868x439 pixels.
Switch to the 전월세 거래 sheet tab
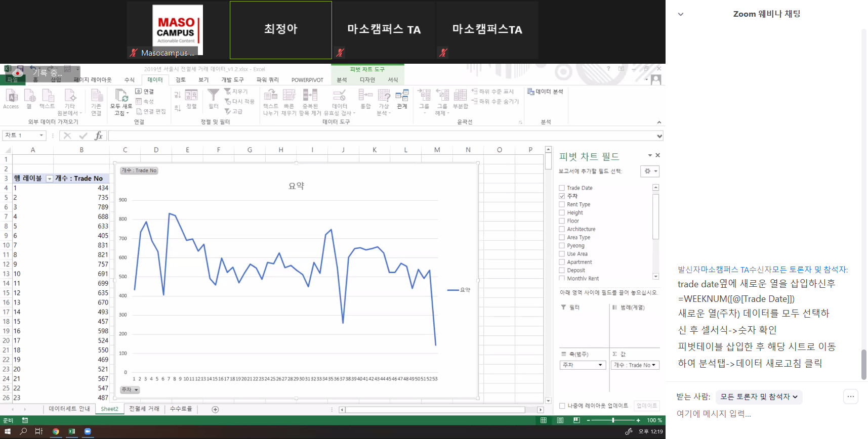(144, 409)
